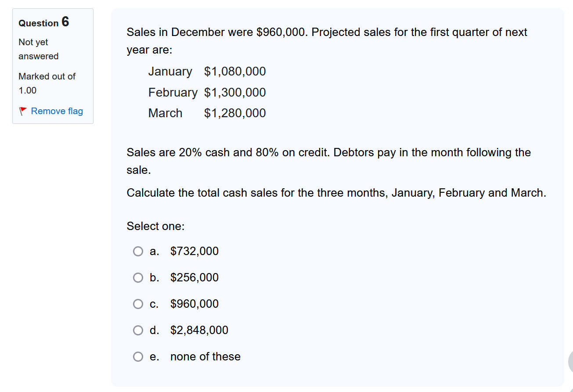Select answer option a. $732,000
This screenshot has height=392, width=573.
tap(138, 251)
